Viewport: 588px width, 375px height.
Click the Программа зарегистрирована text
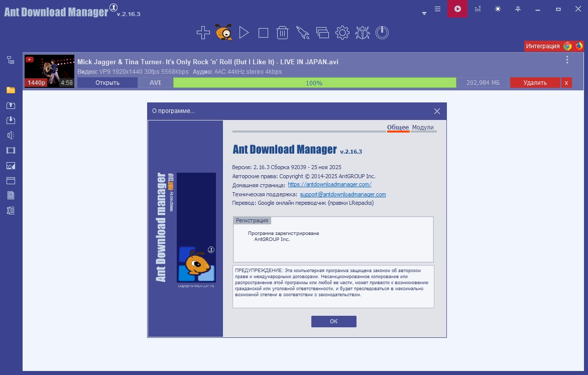pos(283,233)
